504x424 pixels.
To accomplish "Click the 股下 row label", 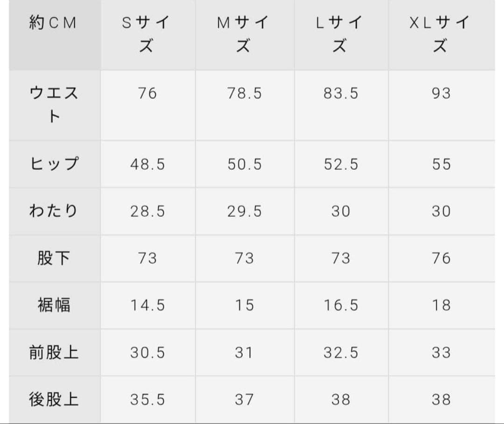I will click(x=54, y=258).
